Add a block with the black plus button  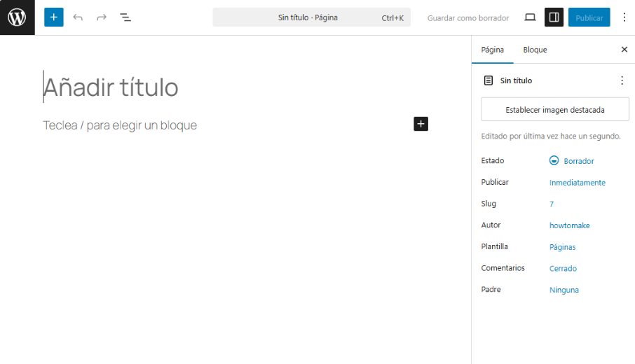421,124
